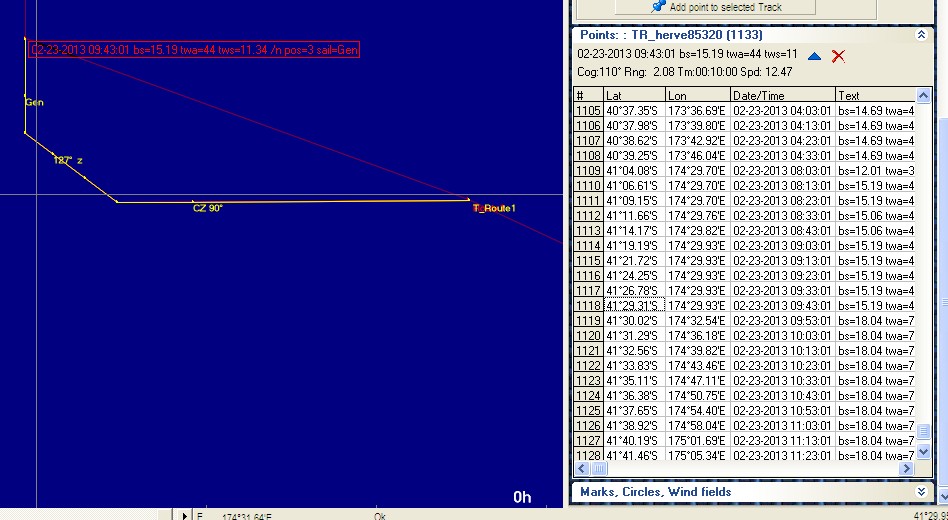Collapse the Points TR_herve85320 panel
The height and width of the screenshot is (520, 948).
[x=921, y=34]
